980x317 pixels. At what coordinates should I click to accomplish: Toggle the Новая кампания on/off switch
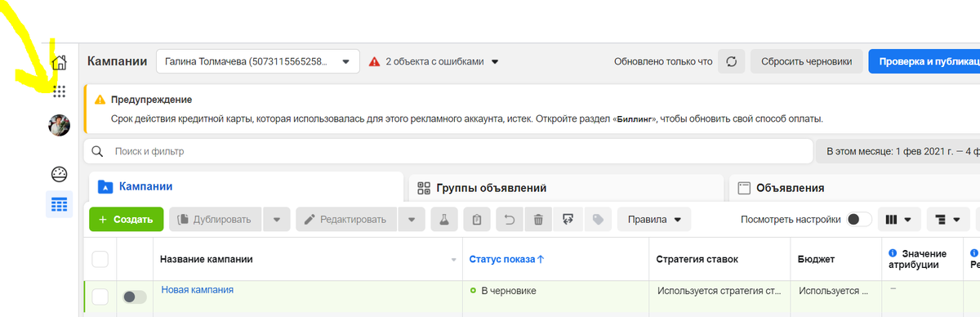135,297
